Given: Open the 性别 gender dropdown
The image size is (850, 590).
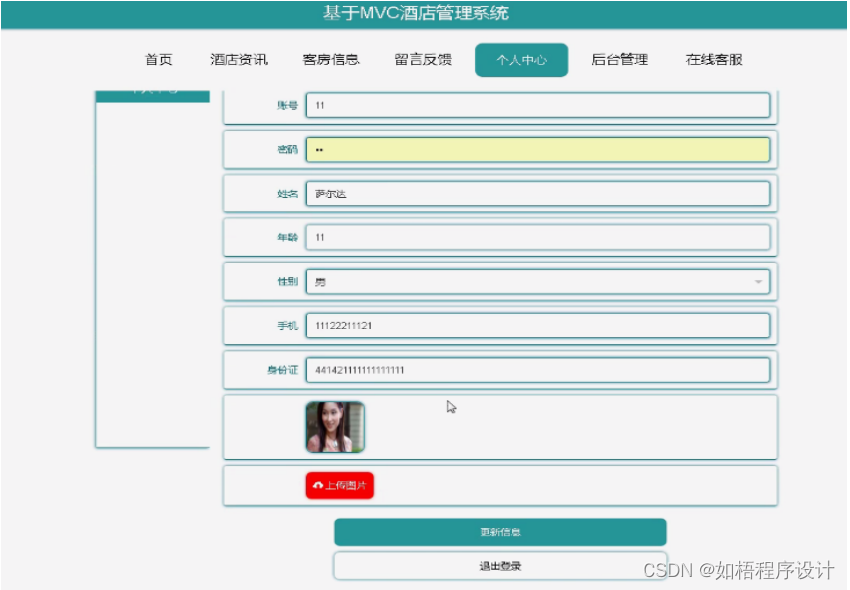Looking at the screenshot, I should point(540,281).
